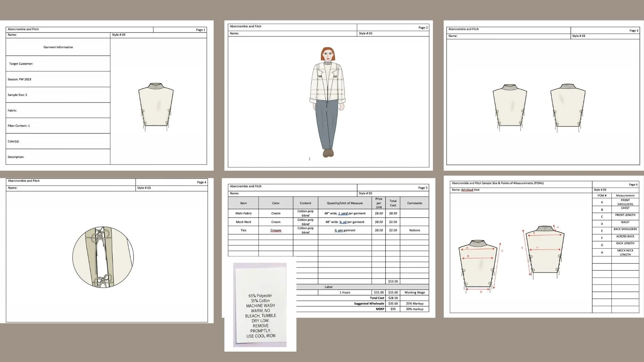This screenshot has width=644, height=362.
Task: Click the Ashcloud Vest name on Page 6
Action: 470,190
